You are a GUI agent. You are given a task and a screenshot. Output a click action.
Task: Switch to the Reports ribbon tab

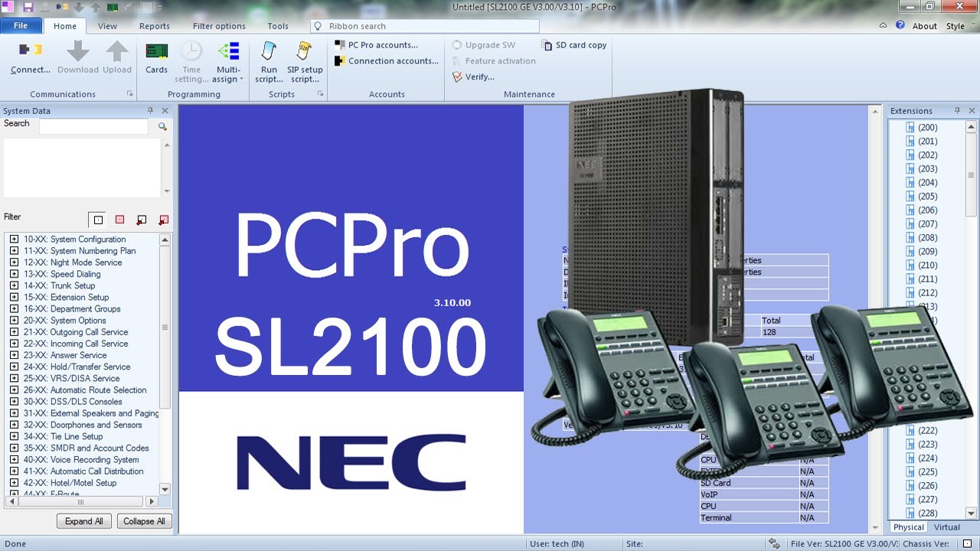pyautogui.click(x=155, y=26)
